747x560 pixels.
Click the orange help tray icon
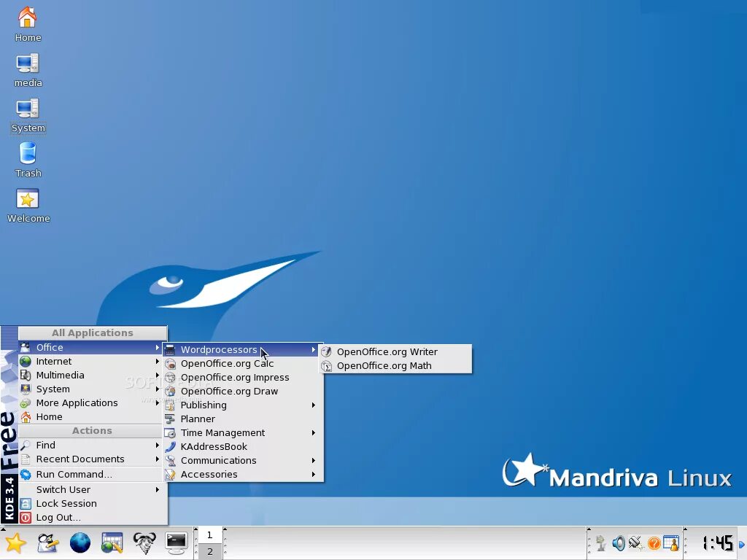(x=654, y=543)
